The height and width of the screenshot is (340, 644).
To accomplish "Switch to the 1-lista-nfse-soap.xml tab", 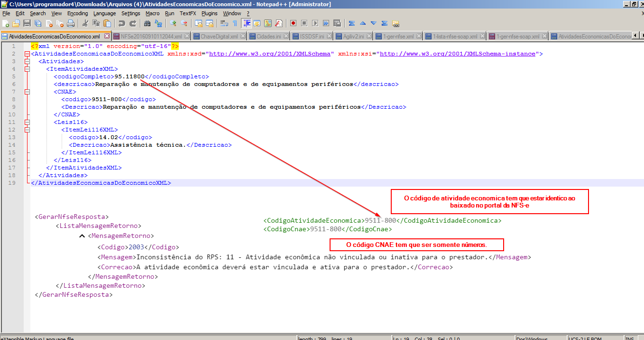I will click(x=455, y=37).
